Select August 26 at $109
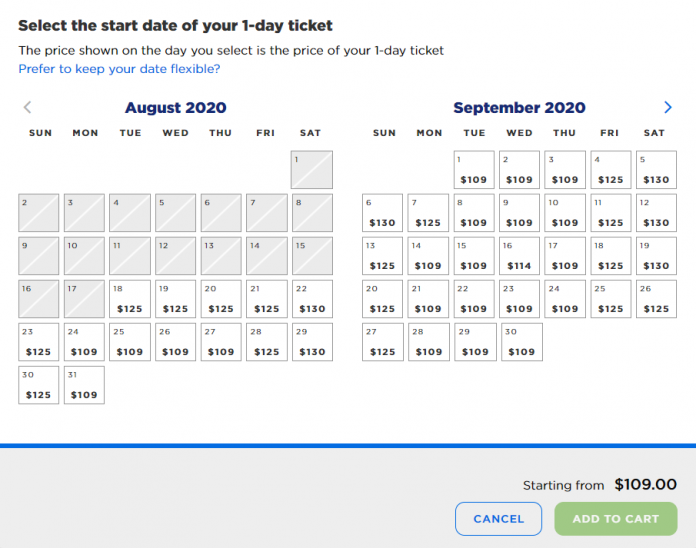Viewport: 696px width, 548px height. (175, 342)
